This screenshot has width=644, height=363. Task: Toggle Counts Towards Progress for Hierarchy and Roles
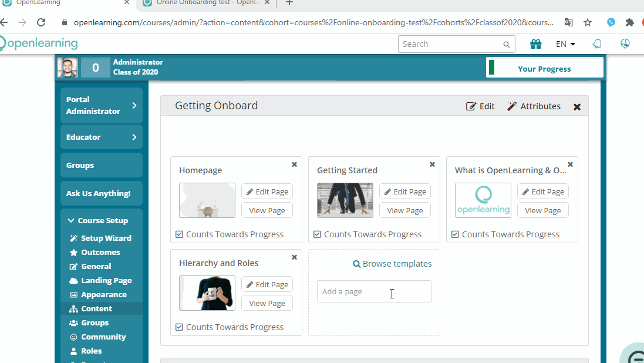pyautogui.click(x=179, y=327)
